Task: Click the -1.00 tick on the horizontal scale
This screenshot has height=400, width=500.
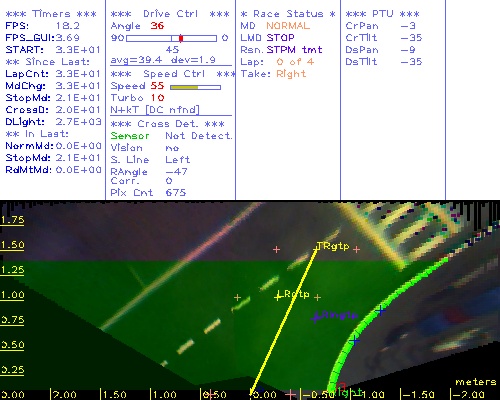Action: click(x=373, y=395)
